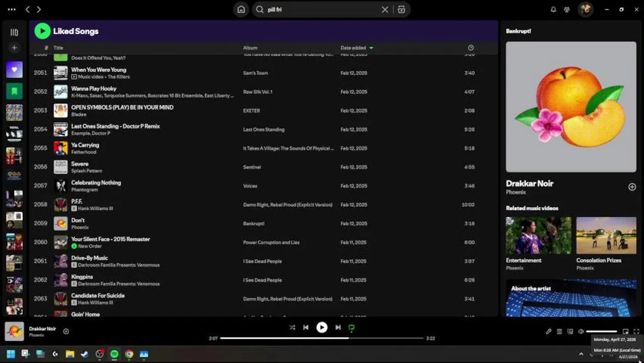
Task: Select song 'When You Were Young'
Action: (x=99, y=70)
